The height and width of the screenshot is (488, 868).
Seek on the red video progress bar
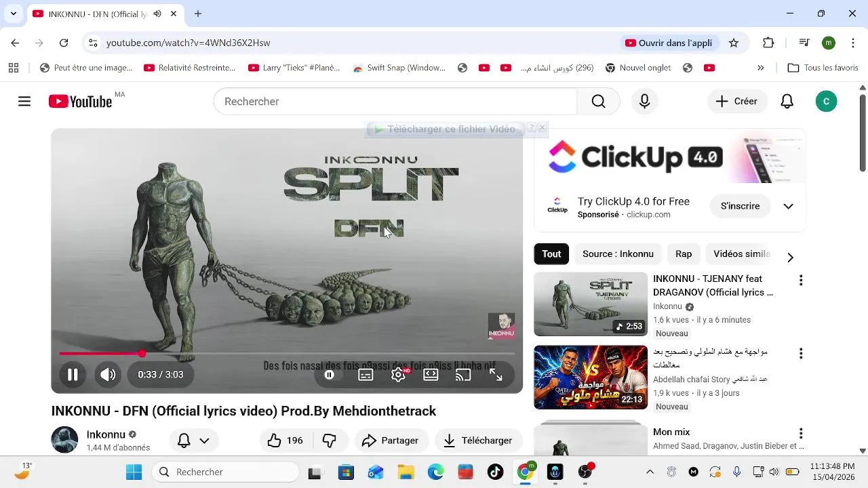[287, 353]
